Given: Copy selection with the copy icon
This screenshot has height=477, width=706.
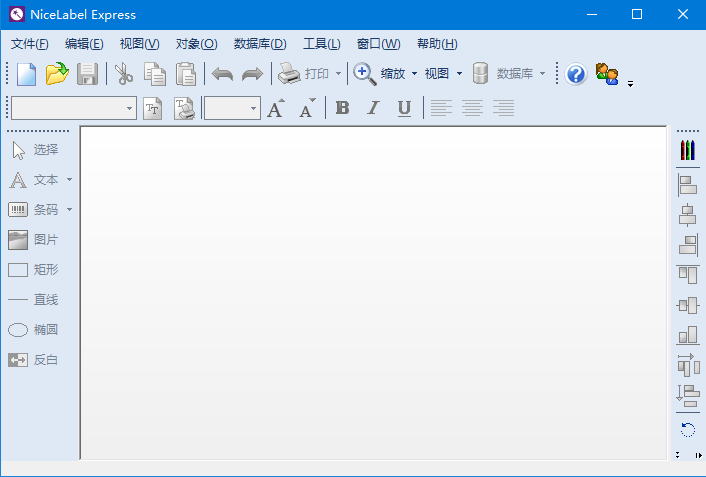Looking at the screenshot, I should (x=154, y=74).
